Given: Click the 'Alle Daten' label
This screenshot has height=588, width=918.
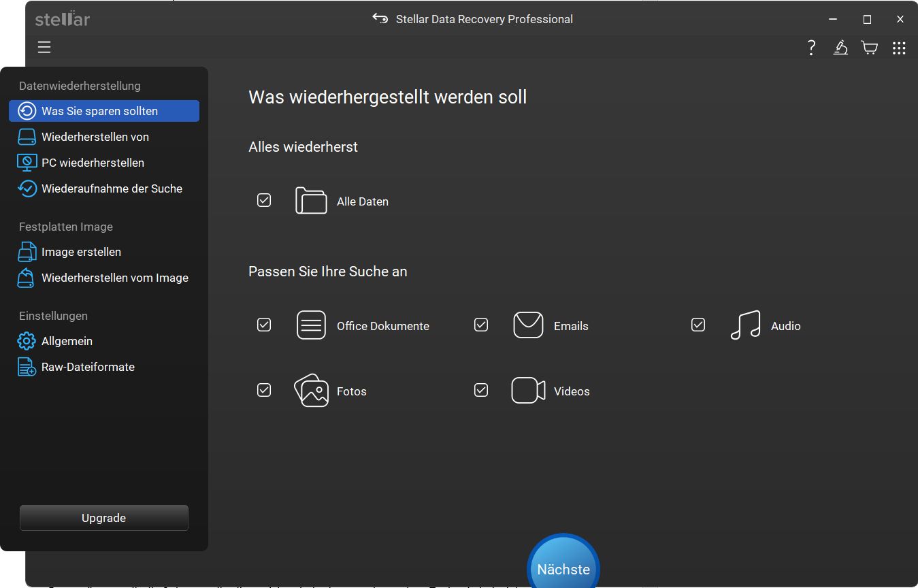Looking at the screenshot, I should coord(363,201).
